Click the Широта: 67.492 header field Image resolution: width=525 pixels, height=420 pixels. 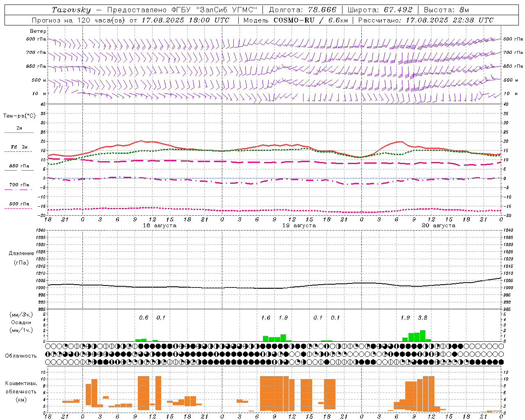(x=380, y=10)
